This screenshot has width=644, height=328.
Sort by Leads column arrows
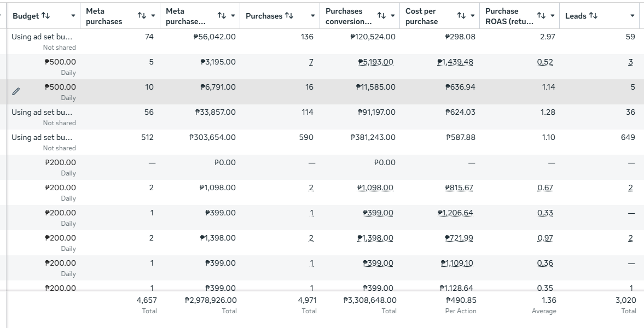[593, 16]
